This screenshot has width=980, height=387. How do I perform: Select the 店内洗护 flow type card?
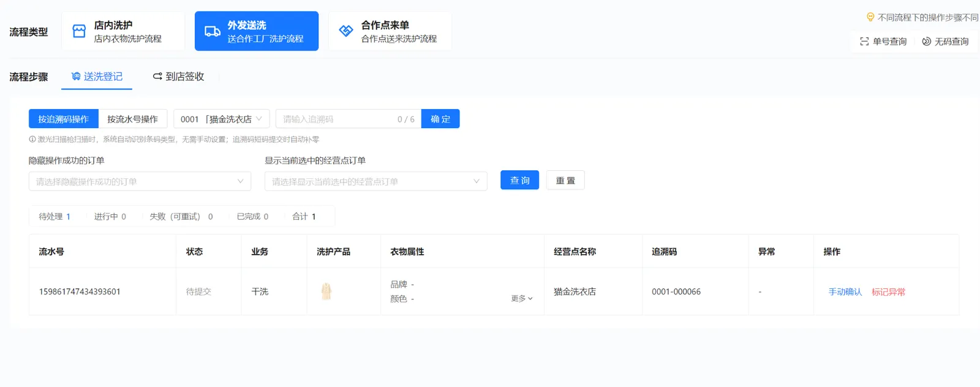pyautogui.click(x=123, y=31)
